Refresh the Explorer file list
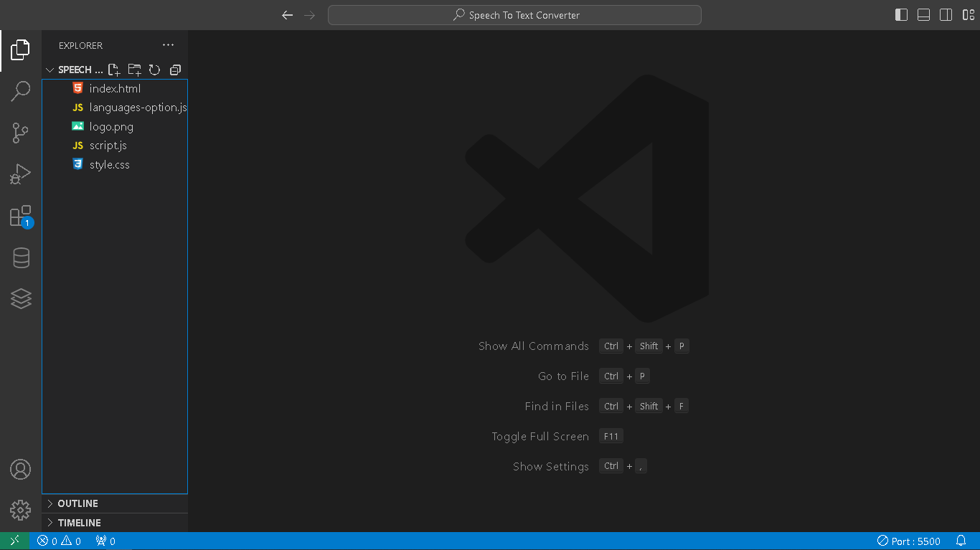The height and width of the screenshot is (550, 980). (154, 70)
